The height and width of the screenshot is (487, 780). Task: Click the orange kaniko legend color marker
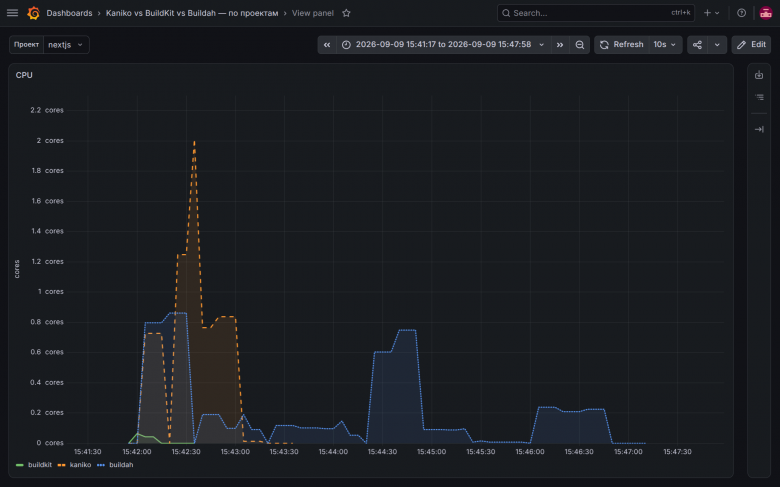(61, 465)
